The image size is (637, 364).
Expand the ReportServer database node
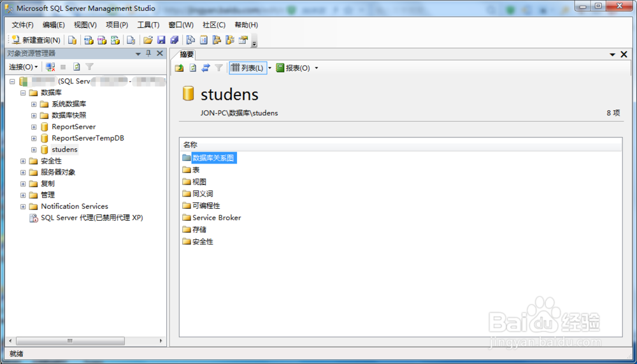[34, 127]
